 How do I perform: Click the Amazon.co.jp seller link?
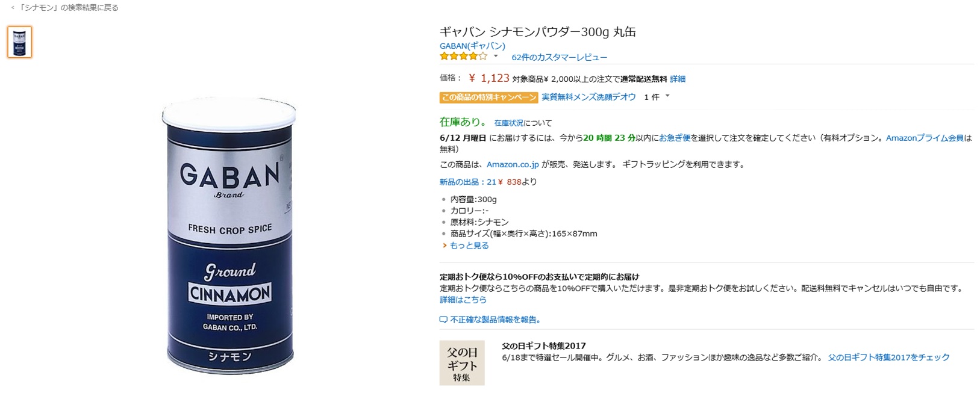pyautogui.click(x=513, y=164)
